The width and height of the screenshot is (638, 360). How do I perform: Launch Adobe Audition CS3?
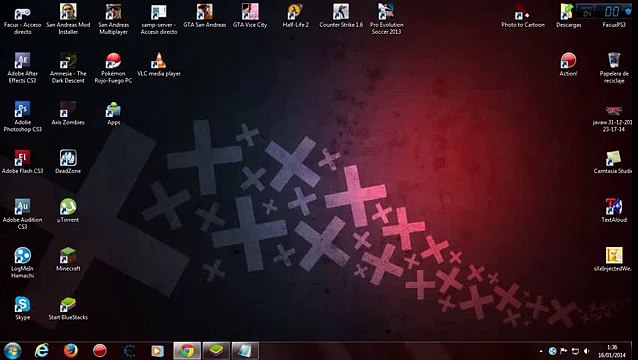[22, 214]
